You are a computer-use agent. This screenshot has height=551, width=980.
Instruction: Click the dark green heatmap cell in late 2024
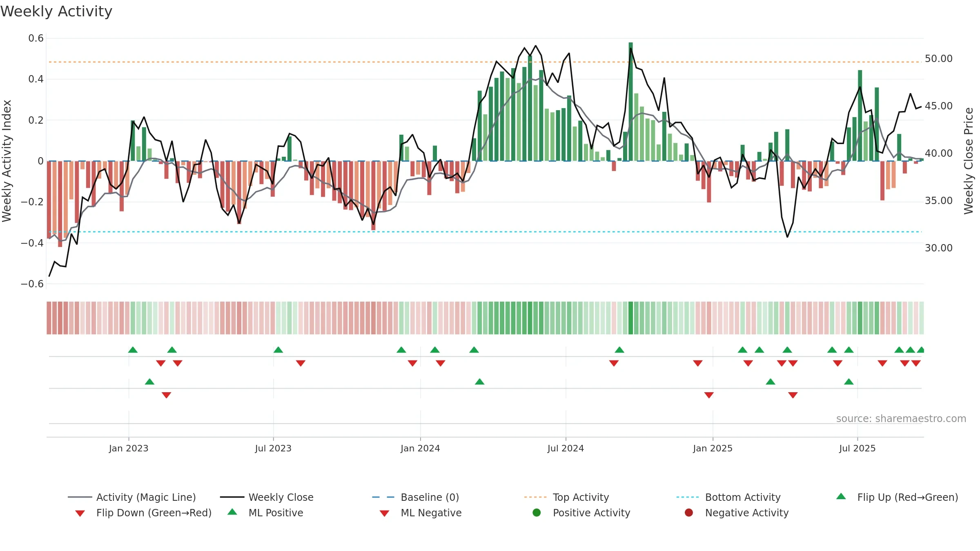click(x=630, y=318)
